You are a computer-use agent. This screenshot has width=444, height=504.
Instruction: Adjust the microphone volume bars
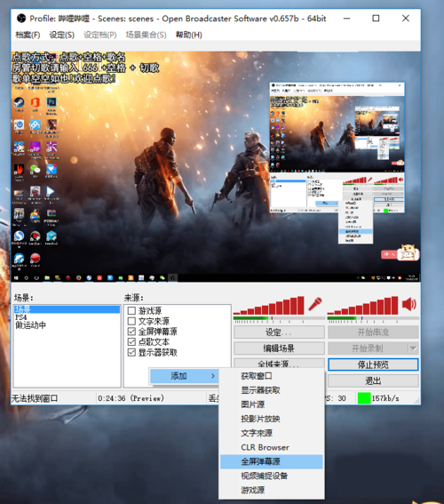coord(269,306)
